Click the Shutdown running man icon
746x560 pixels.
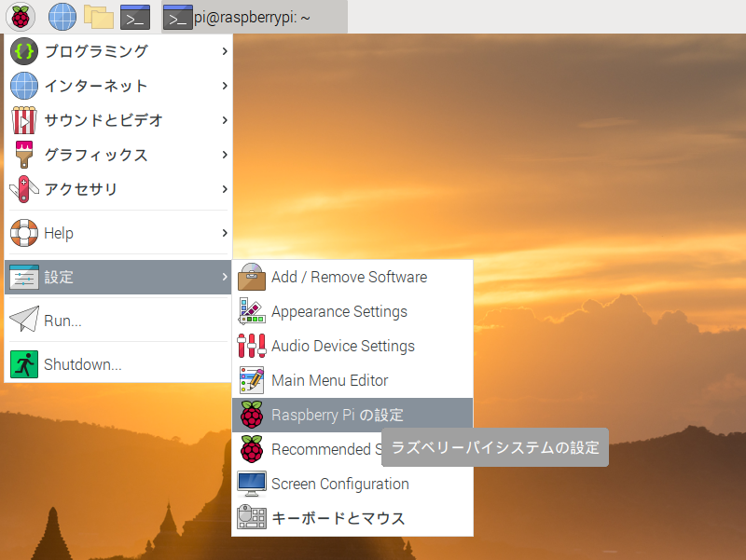tap(24, 364)
